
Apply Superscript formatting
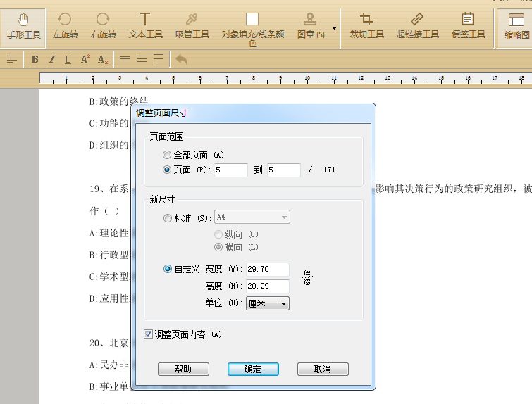(x=85, y=59)
